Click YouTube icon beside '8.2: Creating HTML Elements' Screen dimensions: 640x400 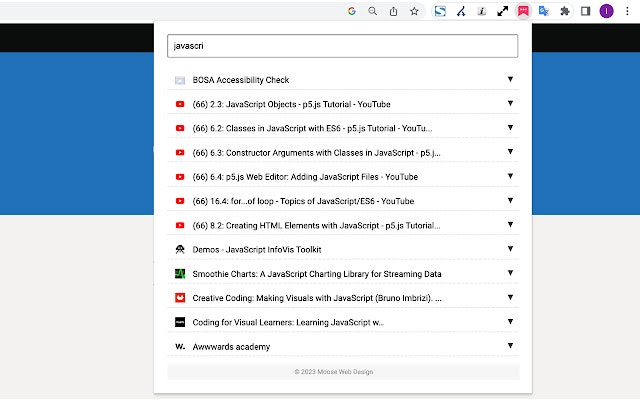coord(180,225)
